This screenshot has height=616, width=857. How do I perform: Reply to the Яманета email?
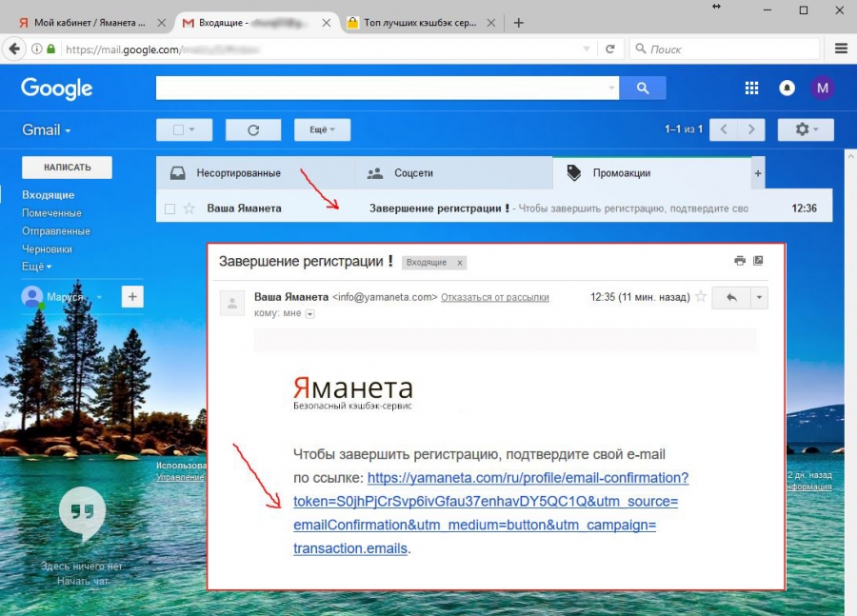pyautogui.click(x=731, y=298)
